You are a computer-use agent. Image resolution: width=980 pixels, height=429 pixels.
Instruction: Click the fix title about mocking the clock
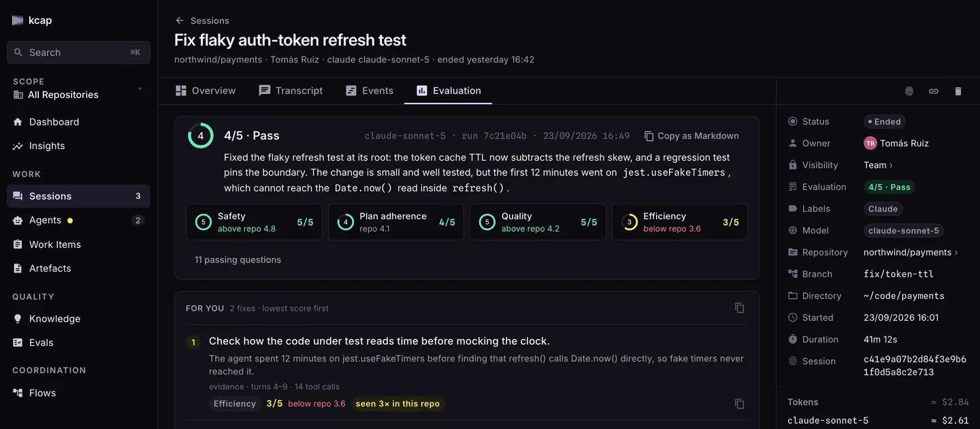tap(379, 341)
